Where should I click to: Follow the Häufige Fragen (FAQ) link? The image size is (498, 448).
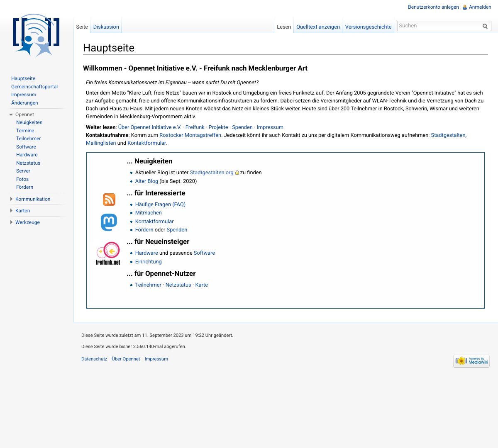click(160, 205)
